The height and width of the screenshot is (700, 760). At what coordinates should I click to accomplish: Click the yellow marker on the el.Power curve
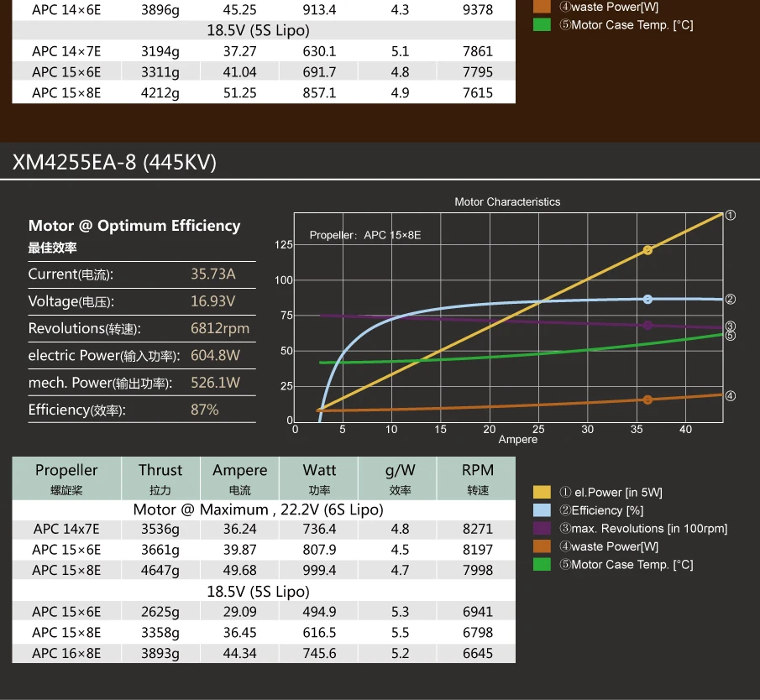647,250
